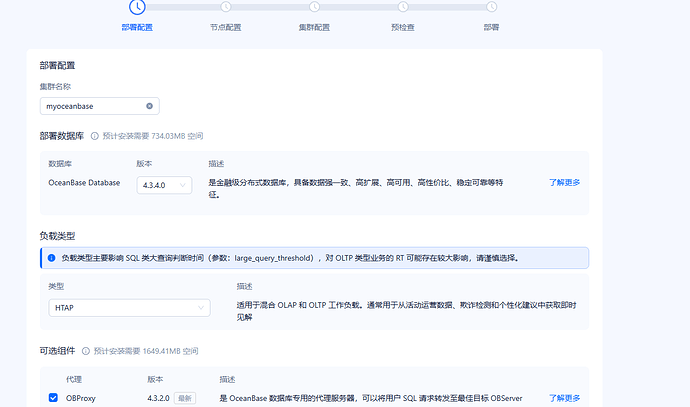The height and width of the screenshot is (407, 690).
Task: Open the 4.3.4.0 version dropdown
Action: 164,185
